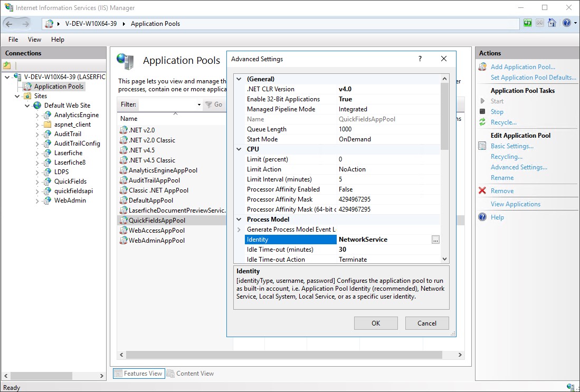
Task: Select the Add Application Pool action icon
Action: [x=482, y=66]
